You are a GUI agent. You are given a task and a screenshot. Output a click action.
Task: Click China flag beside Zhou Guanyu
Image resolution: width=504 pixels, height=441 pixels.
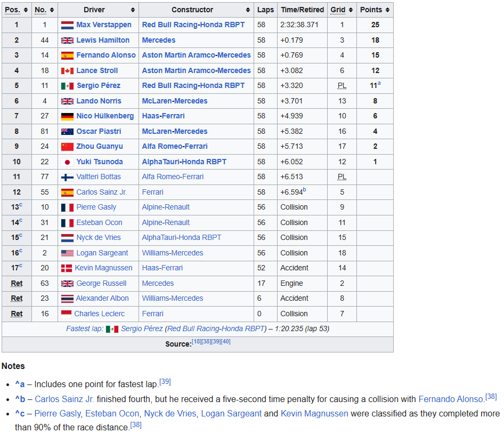pyautogui.click(x=67, y=147)
